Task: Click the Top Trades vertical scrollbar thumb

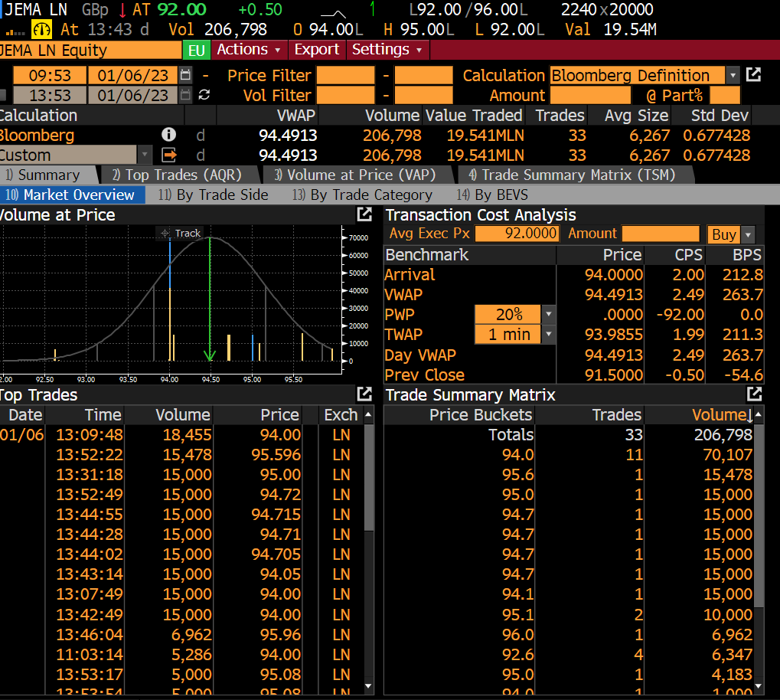Action: point(369,478)
